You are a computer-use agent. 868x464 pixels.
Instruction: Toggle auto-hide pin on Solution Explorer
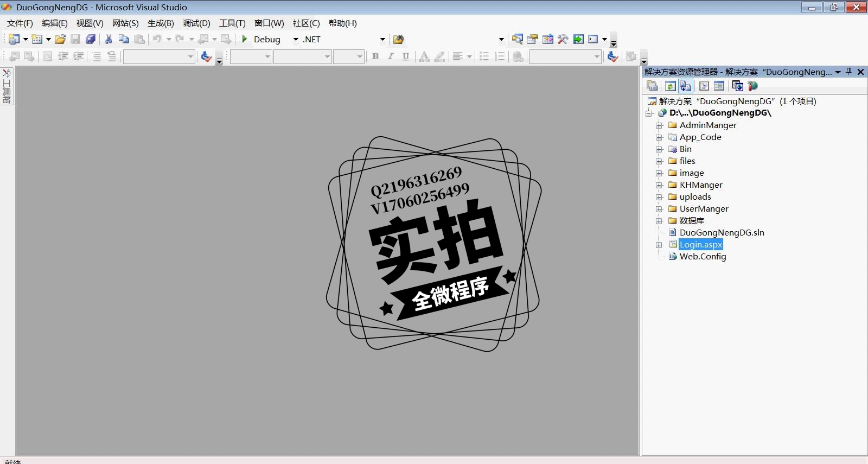[x=849, y=72]
